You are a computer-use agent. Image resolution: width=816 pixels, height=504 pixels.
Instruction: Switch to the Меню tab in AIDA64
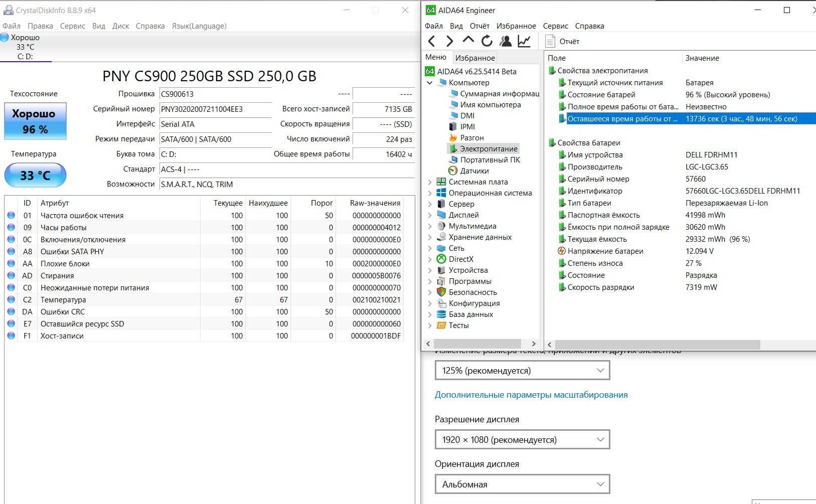(x=436, y=57)
